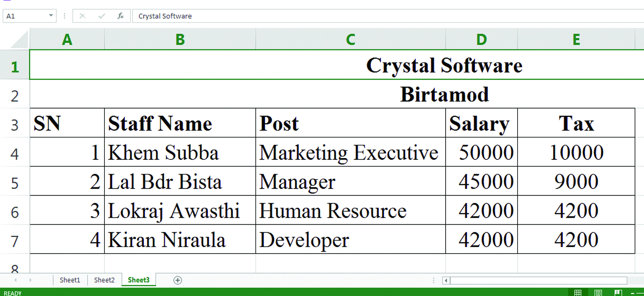Click the Enter checkmark formula bar icon
This screenshot has height=296, width=644.
(102, 16)
